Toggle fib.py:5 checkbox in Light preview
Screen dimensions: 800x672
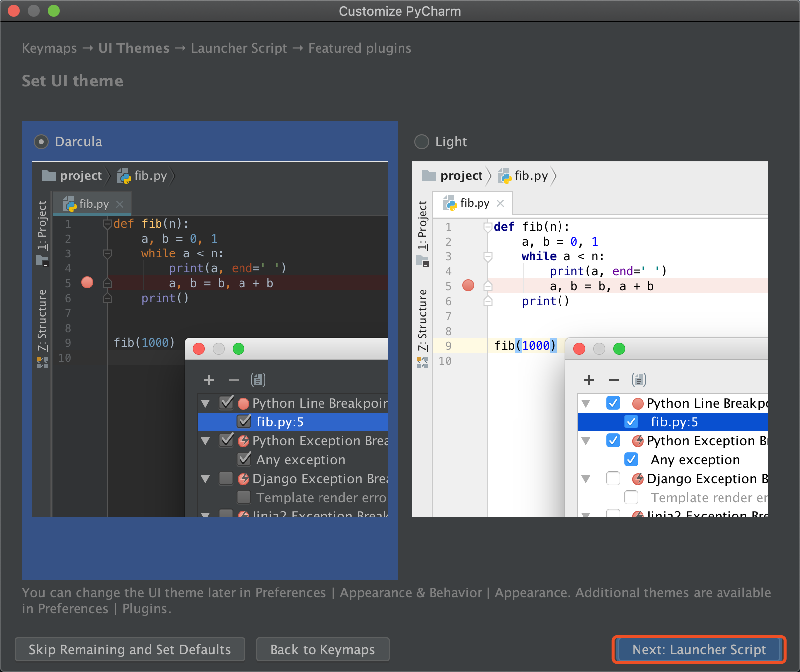point(631,421)
